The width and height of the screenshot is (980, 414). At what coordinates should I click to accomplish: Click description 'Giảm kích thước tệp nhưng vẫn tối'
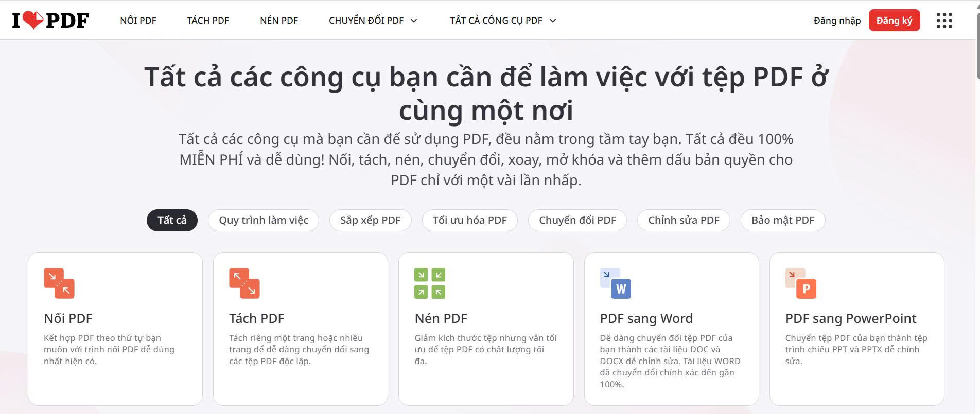tap(486, 338)
